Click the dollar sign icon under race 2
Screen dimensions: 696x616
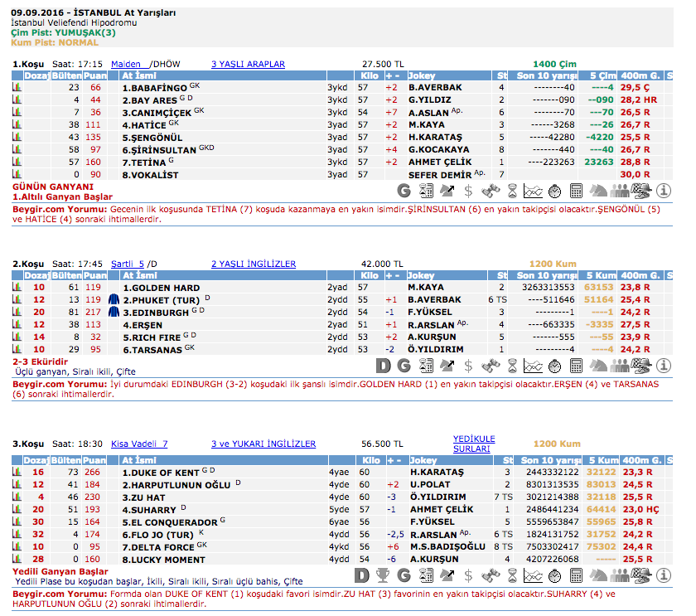469,364
